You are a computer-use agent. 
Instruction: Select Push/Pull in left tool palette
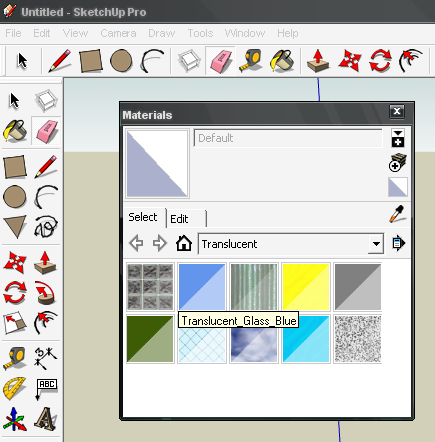pyautogui.click(x=46, y=262)
